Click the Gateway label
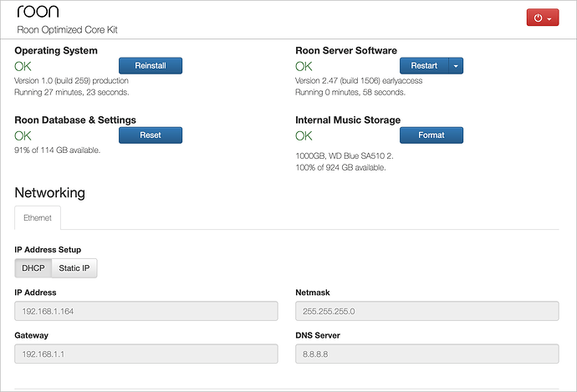577x392 pixels. coord(31,335)
